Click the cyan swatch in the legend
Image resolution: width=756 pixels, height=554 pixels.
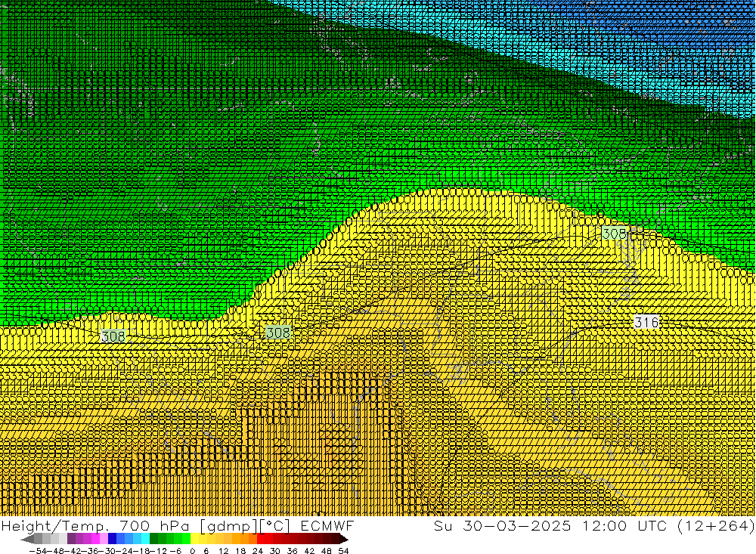[x=145, y=540]
